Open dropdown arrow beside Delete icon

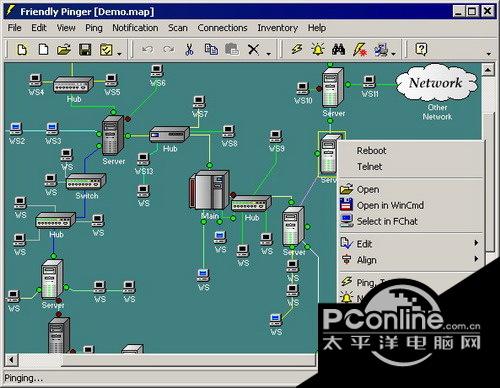pyautogui.click(x=268, y=53)
